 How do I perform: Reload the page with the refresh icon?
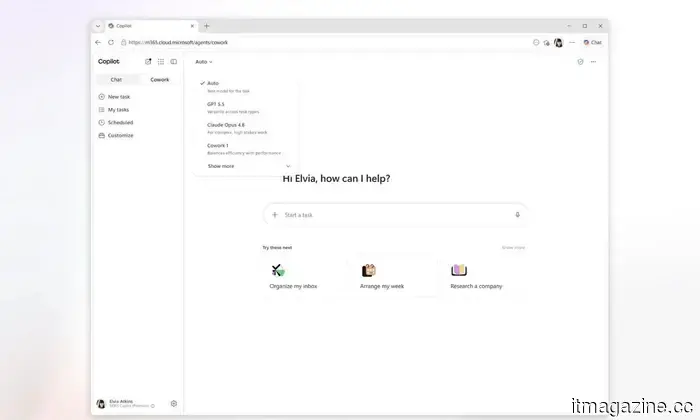click(111, 42)
